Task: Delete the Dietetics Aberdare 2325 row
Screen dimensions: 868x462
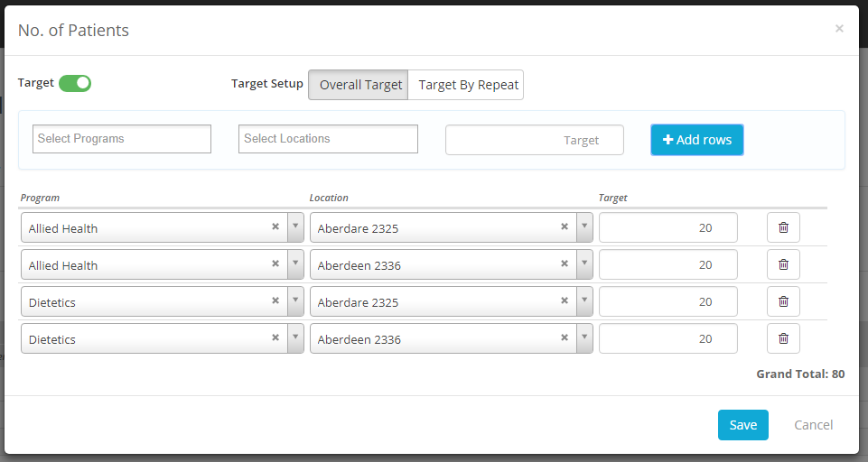Action: coord(783,302)
